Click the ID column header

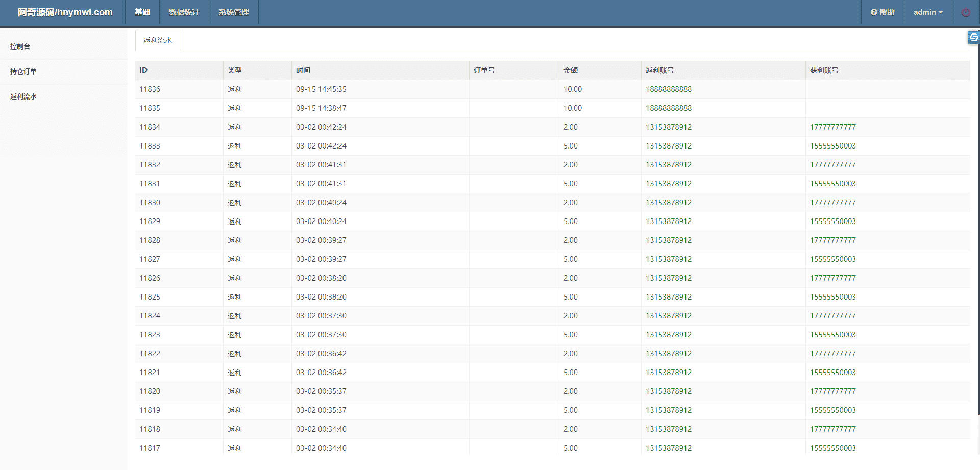pyautogui.click(x=143, y=70)
